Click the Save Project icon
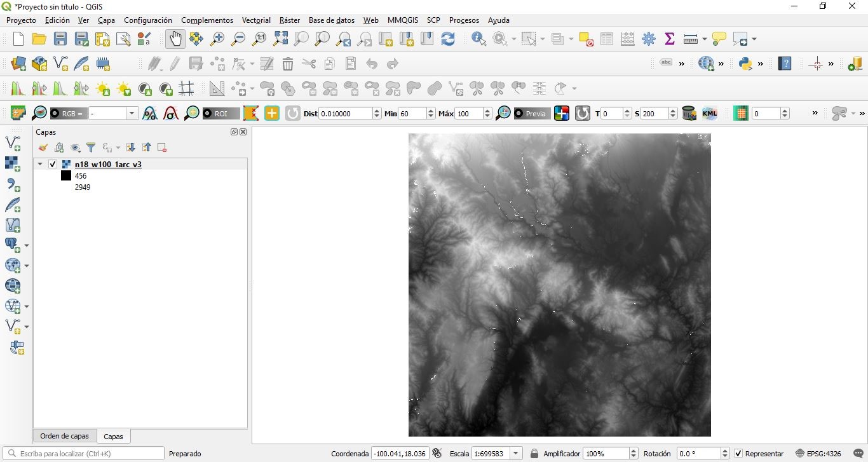This screenshot has width=868, height=462. (x=60, y=39)
